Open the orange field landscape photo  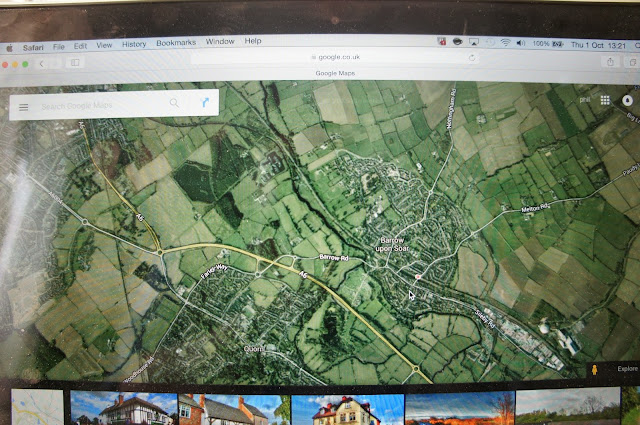point(460,408)
